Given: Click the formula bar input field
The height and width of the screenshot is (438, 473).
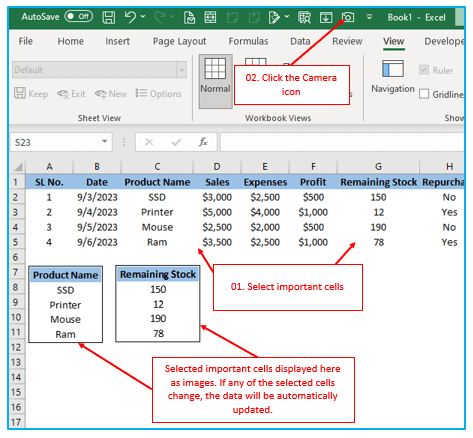Looking at the screenshot, I should pos(342,142).
